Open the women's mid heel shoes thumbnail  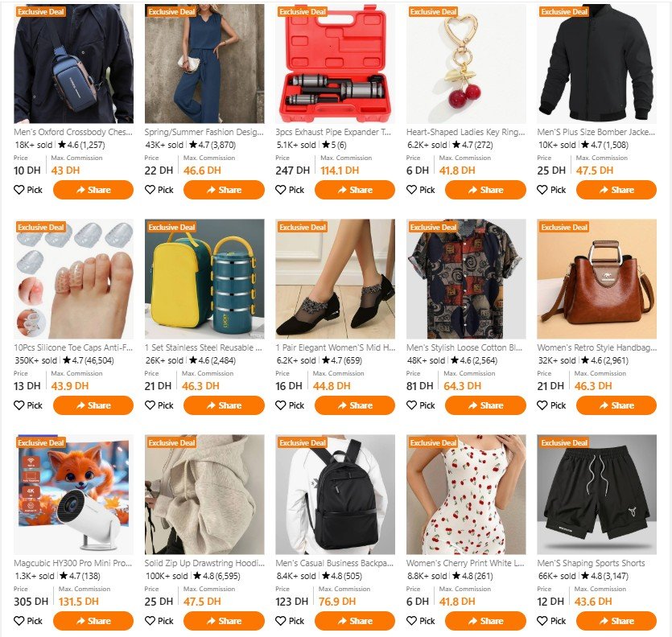point(335,279)
